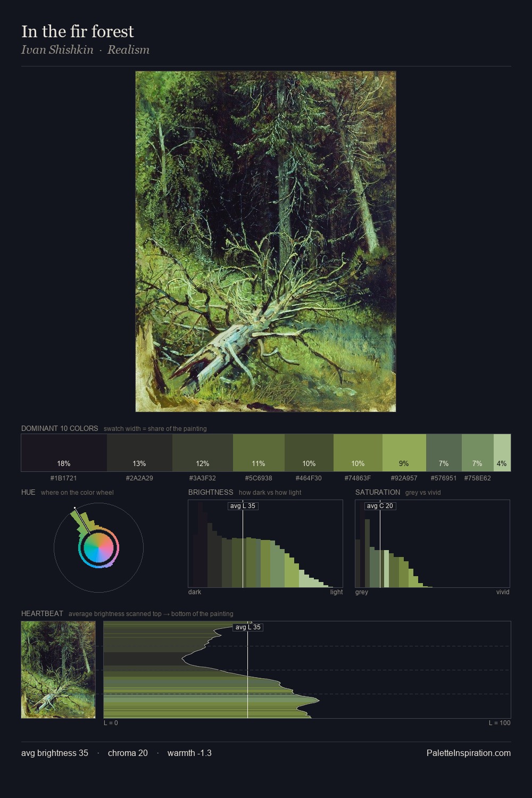Pick the #3A3F32 swatch showing 12%
This screenshot has height=798, width=532.
[x=203, y=453]
